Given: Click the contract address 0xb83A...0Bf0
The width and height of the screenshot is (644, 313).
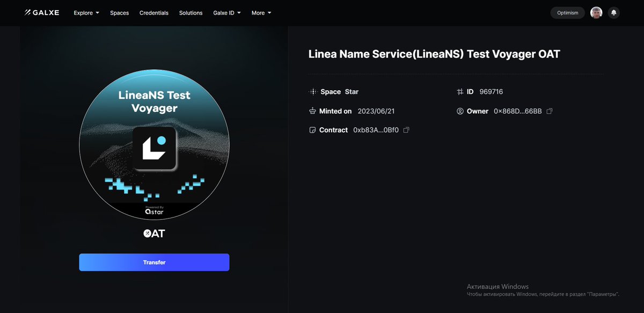Looking at the screenshot, I should [x=376, y=130].
